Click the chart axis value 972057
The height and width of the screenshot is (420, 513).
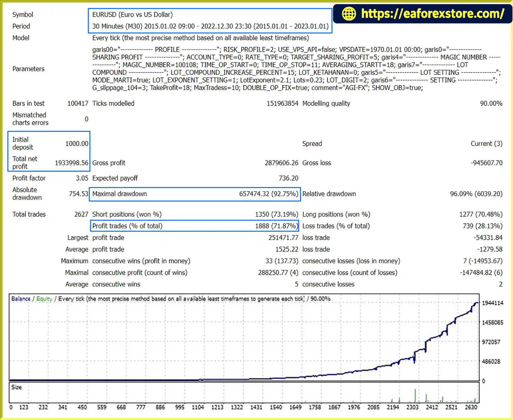click(491, 342)
